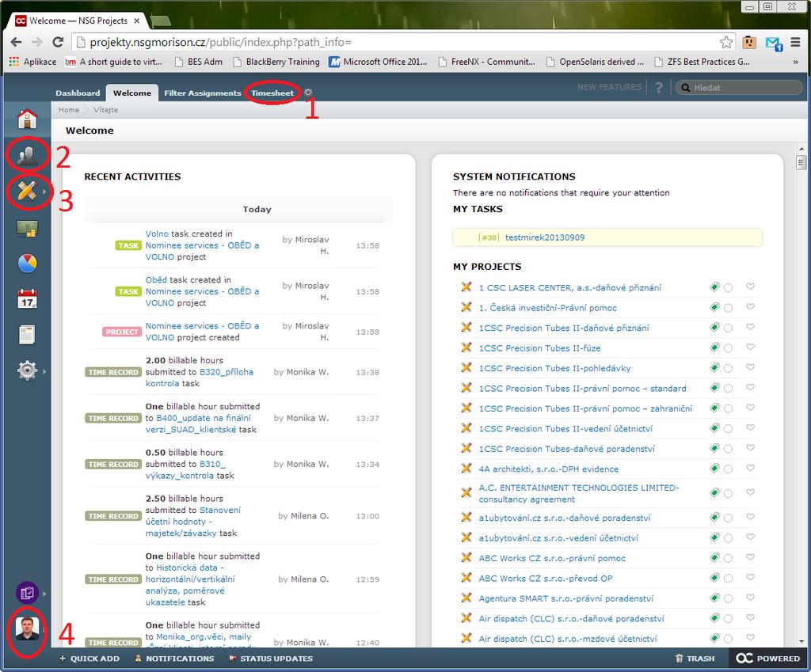Open the Reports pie chart icon

coord(28,263)
